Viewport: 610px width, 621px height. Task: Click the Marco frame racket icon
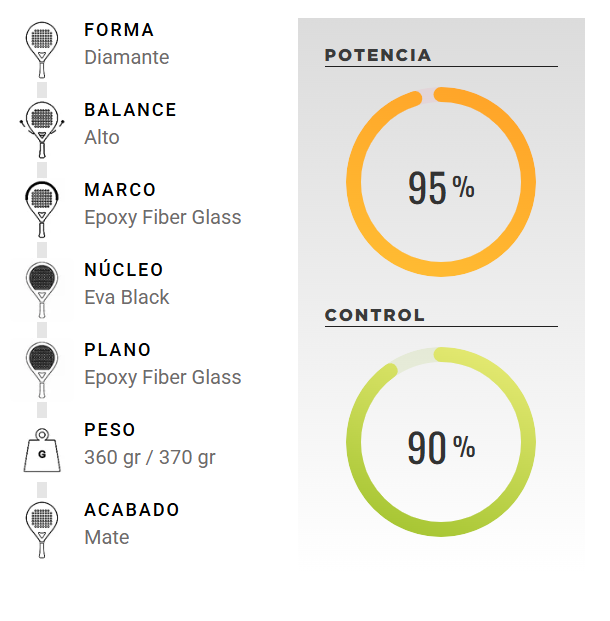[42, 210]
